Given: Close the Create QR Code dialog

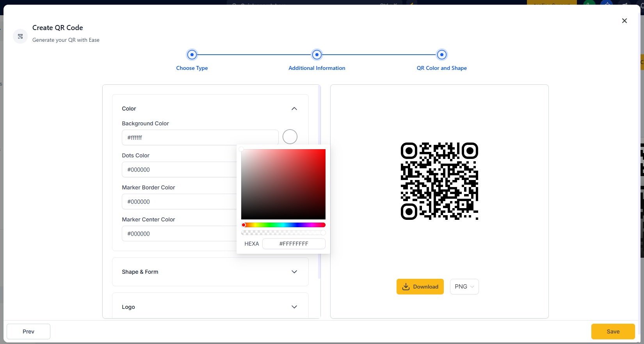Looking at the screenshot, I should (624, 21).
